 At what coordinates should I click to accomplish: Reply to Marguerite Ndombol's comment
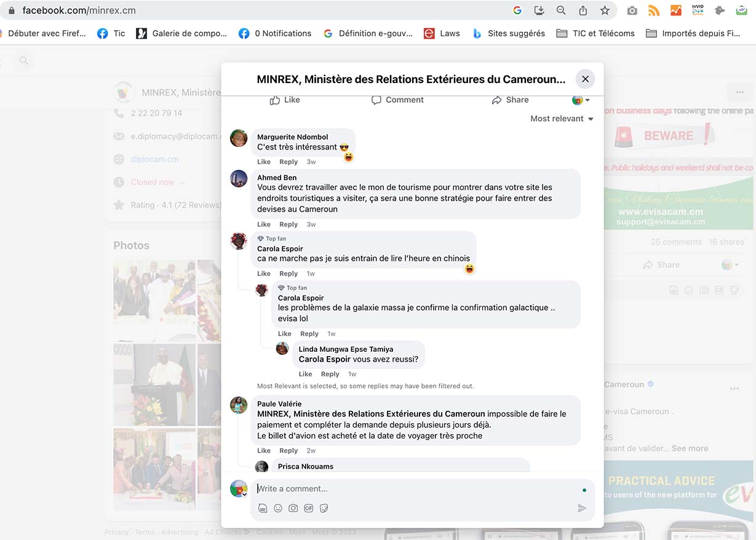pyautogui.click(x=288, y=162)
